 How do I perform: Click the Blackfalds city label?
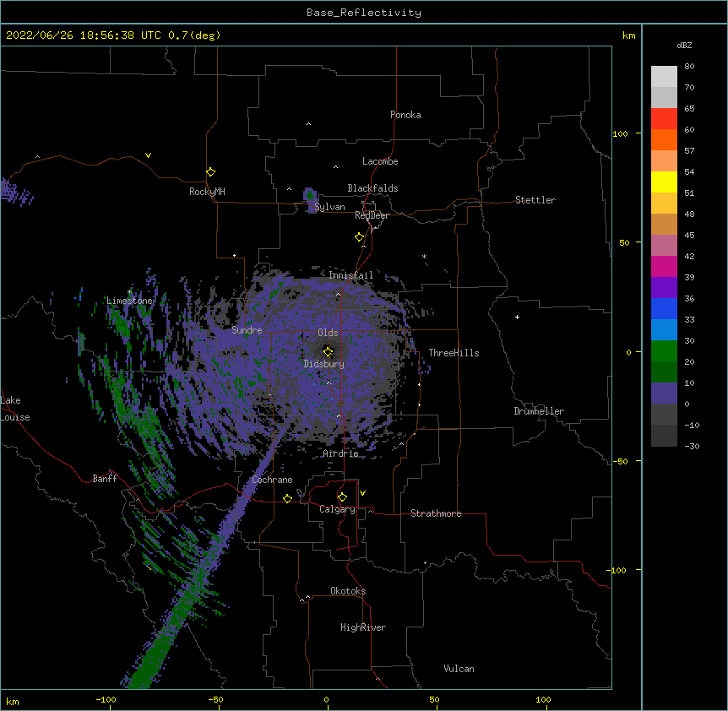[x=372, y=188]
